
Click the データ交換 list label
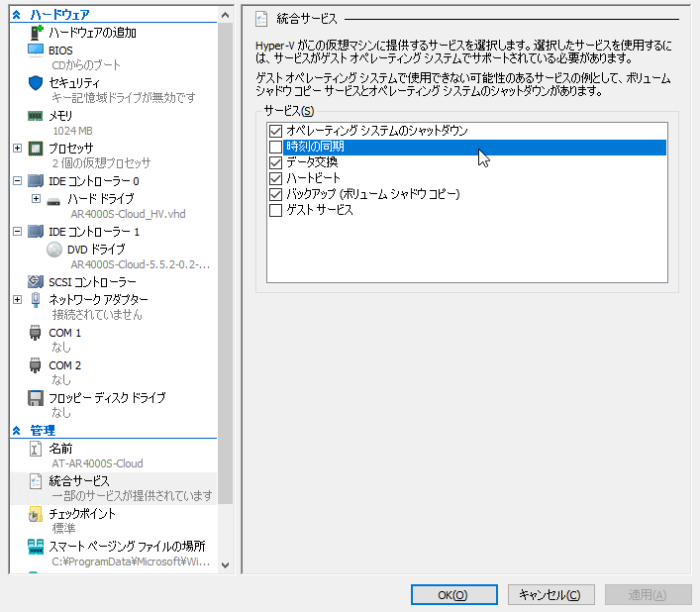[312, 162]
